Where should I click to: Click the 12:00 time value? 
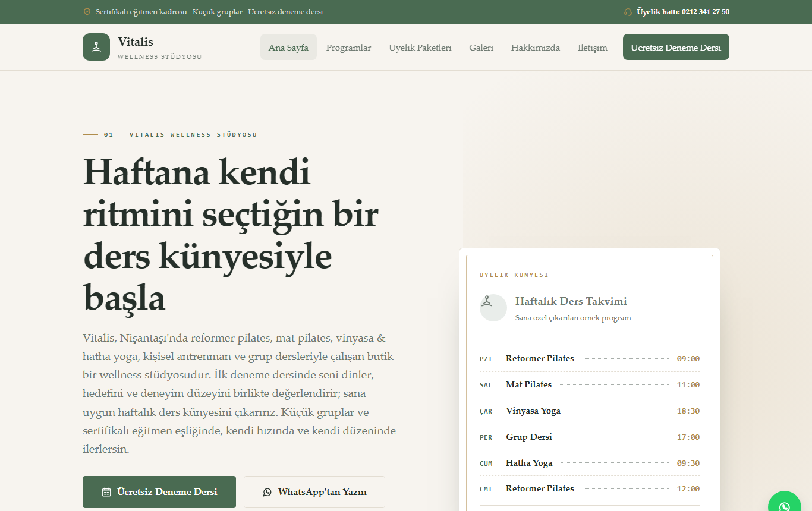[x=688, y=489]
